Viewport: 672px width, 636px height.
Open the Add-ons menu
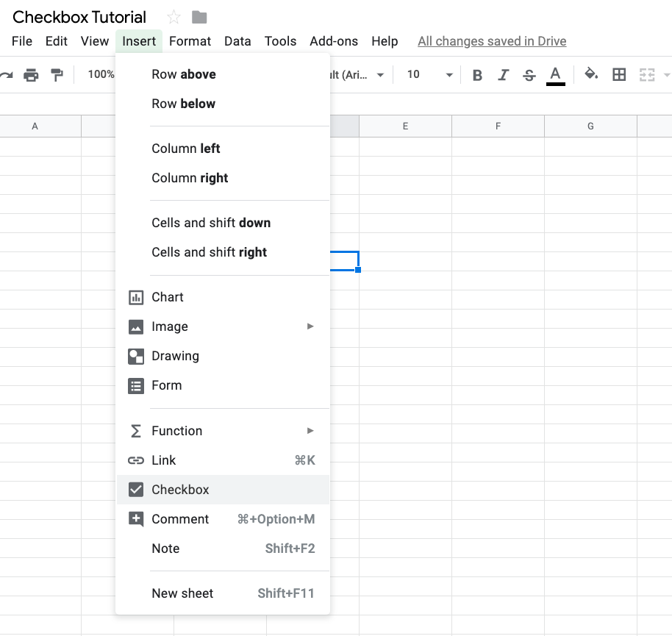click(334, 41)
